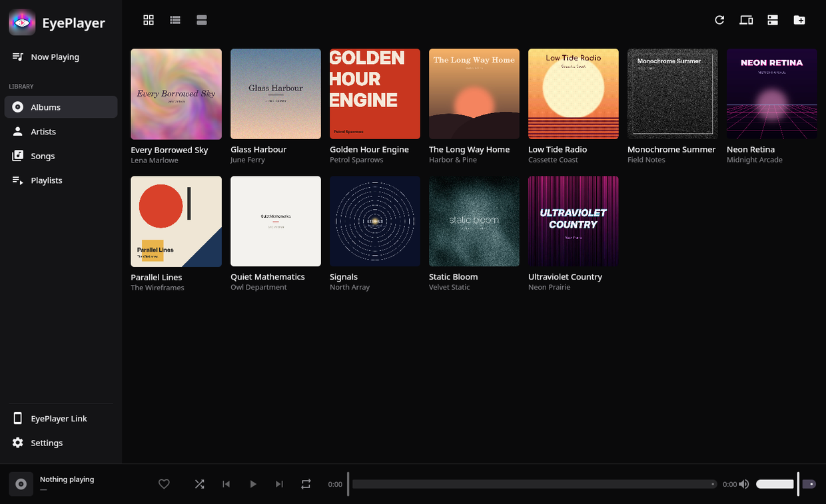826x504 pixels.
Task: Click the artist name Harbor & Pine
Action: pyautogui.click(x=453, y=160)
